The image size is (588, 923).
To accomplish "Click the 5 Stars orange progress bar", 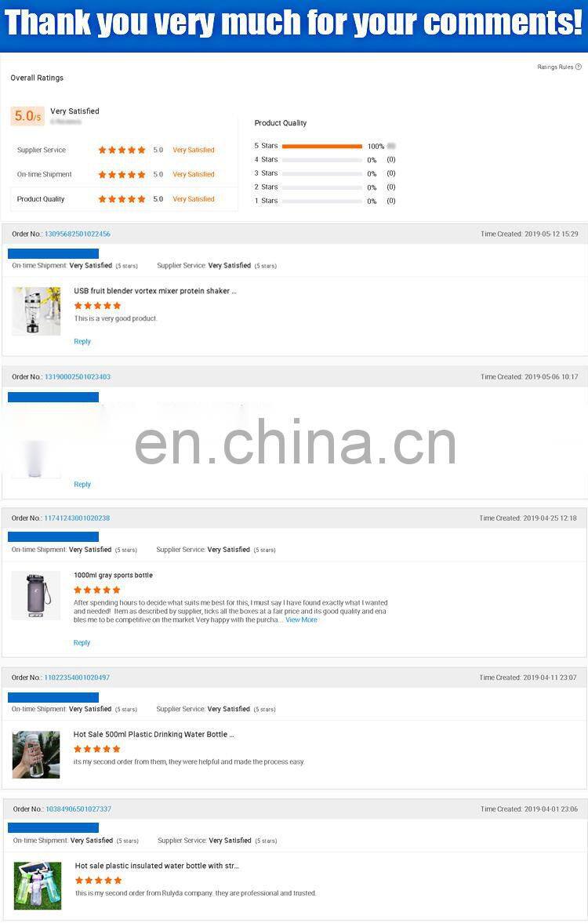I will point(322,146).
